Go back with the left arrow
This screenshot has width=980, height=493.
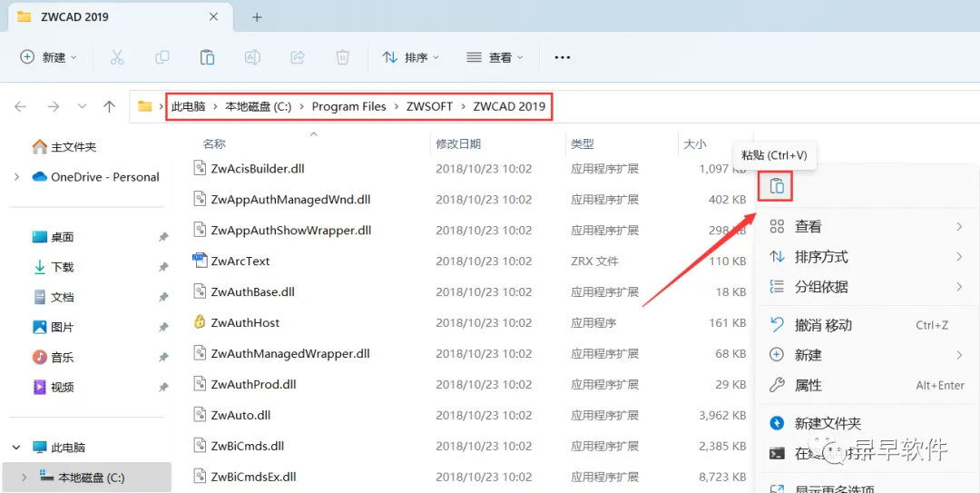pyautogui.click(x=21, y=106)
